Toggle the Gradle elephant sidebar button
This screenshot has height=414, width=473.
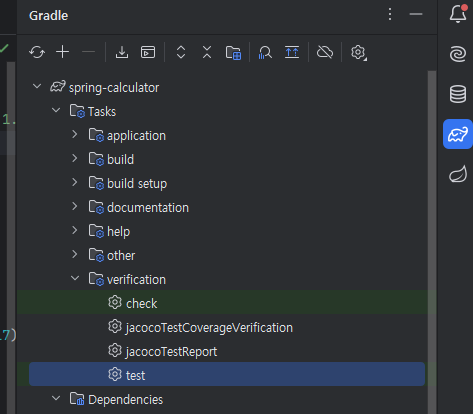(x=458, y=134)
